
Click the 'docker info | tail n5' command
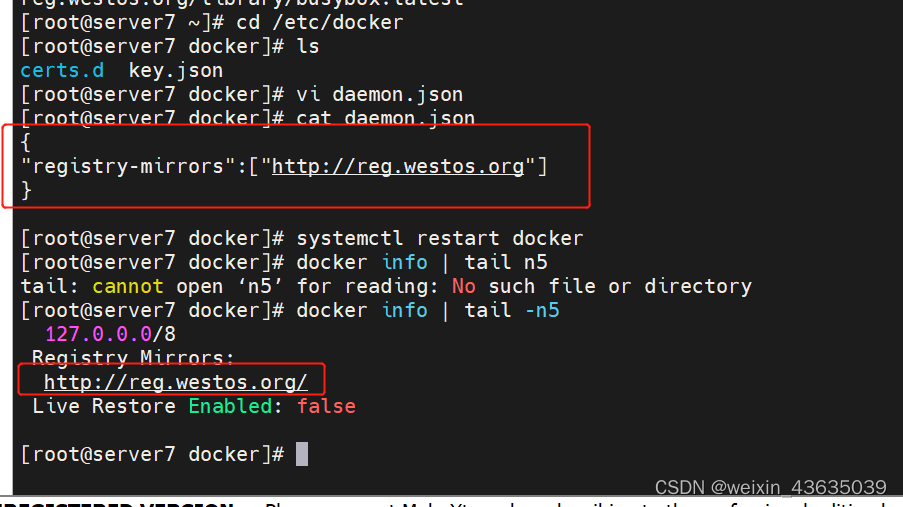[422, 263]
